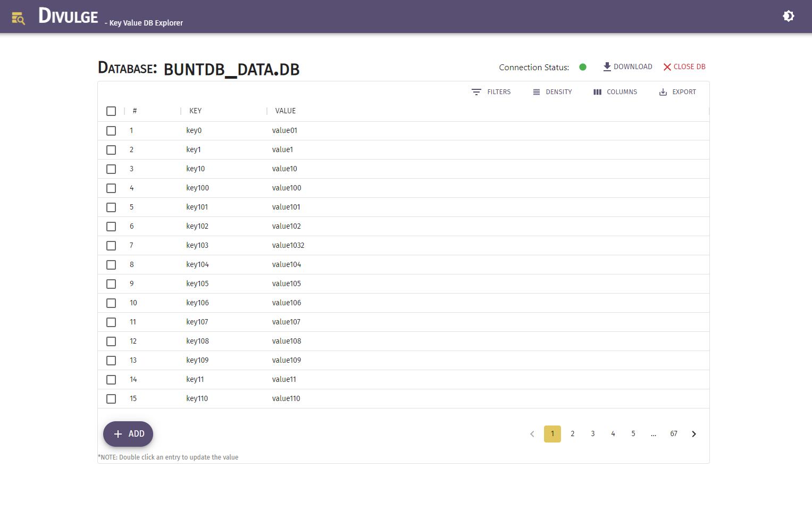Viewport: 812px width, 509px height.
Task: Check the key107 row box
Action: [x=111, y=322]
